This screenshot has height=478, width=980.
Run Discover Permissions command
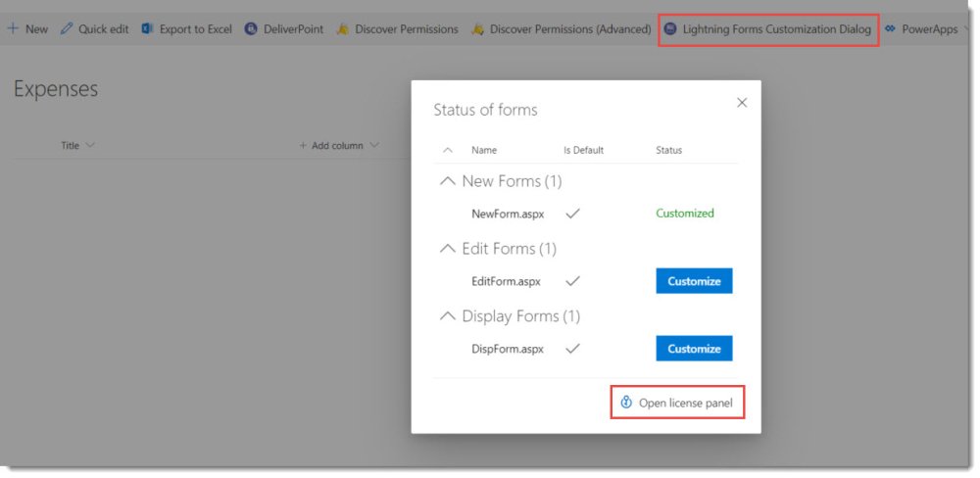(x=398, y=28)
